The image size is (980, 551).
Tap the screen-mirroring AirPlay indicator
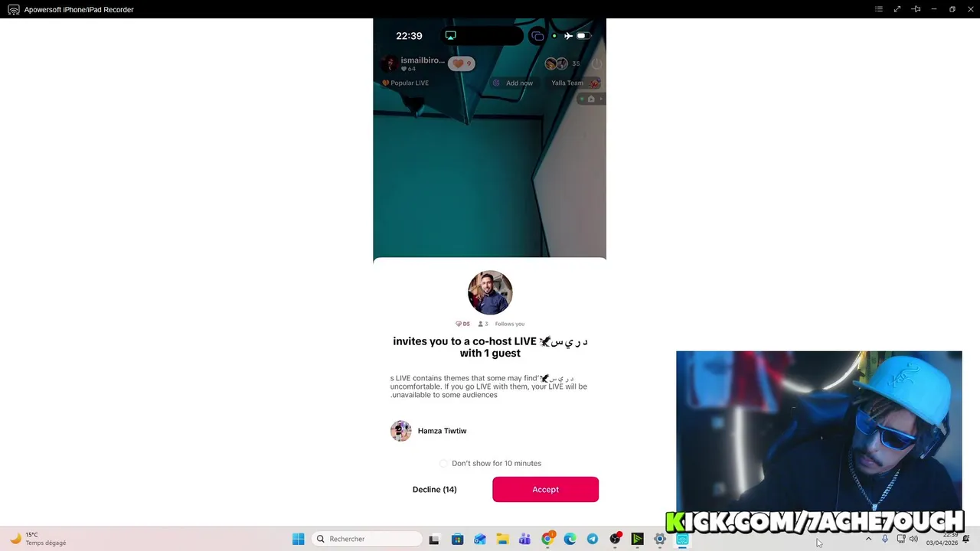coord(450,35)
